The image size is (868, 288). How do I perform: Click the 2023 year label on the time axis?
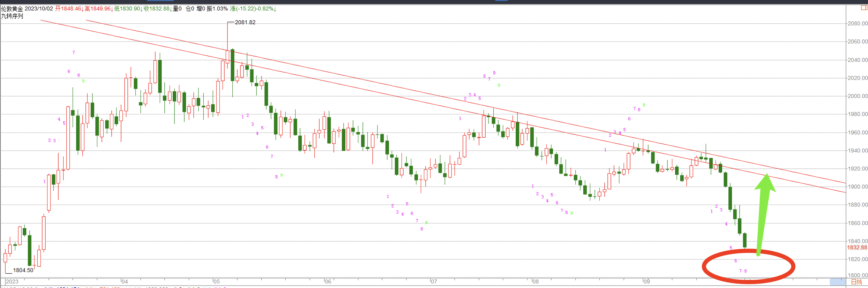coord(12,282)
